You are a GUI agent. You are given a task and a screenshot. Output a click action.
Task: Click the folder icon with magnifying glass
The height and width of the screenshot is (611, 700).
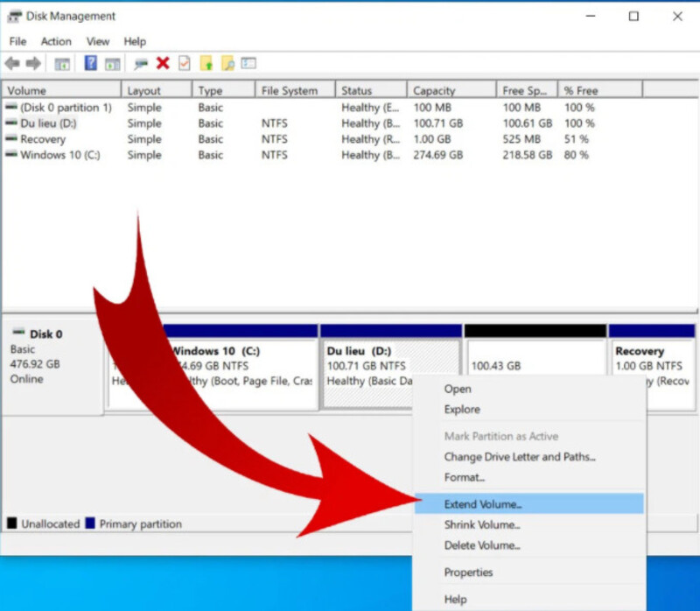(x=227, y=63)
